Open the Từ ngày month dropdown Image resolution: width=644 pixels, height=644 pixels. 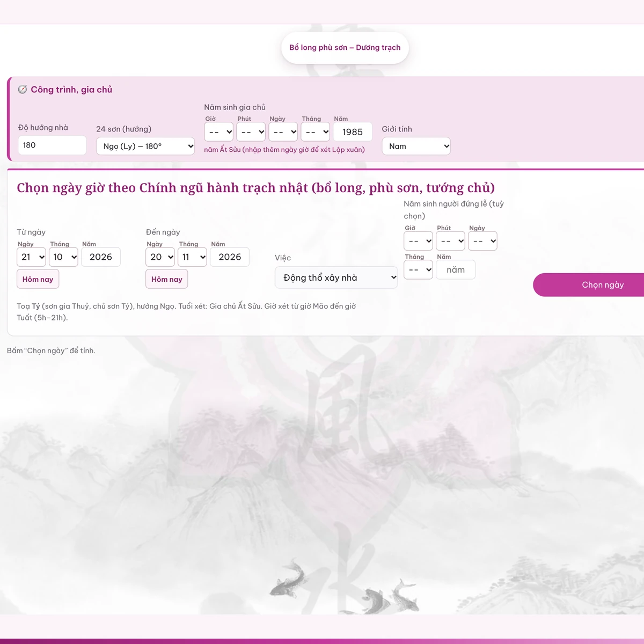tap(63, 257)
